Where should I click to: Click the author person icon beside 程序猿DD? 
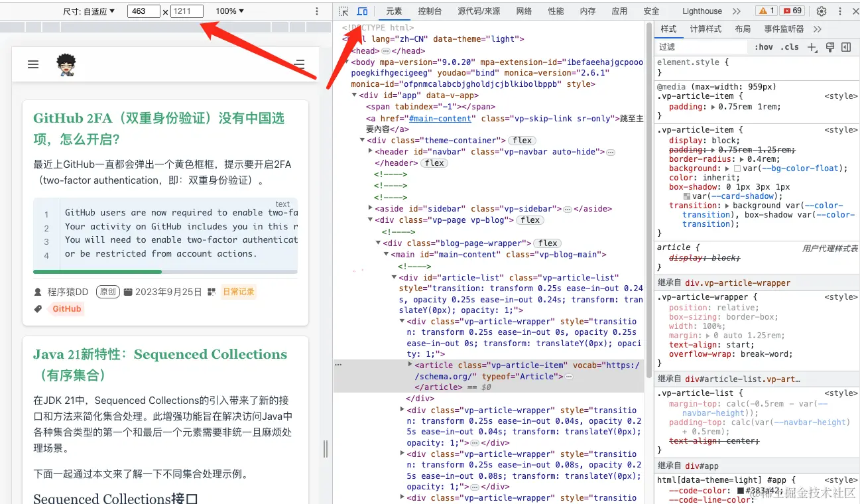[38, 292]
